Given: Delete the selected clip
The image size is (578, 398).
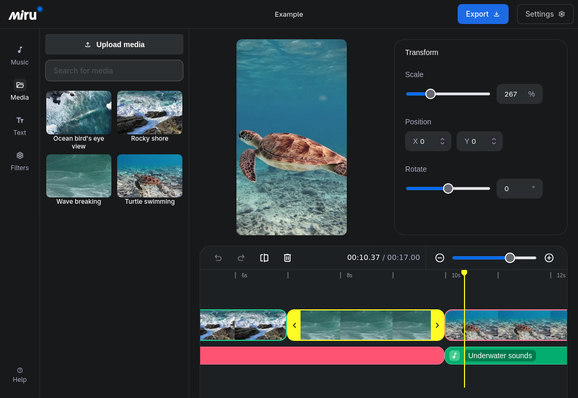Looking at the screenshot, I should coord(287,258).
